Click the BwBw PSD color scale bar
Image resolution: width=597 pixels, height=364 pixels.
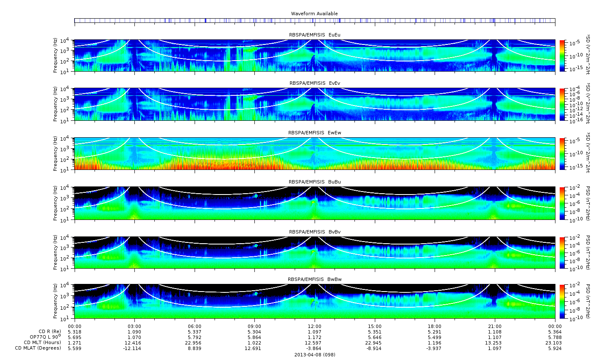point(562,301)
